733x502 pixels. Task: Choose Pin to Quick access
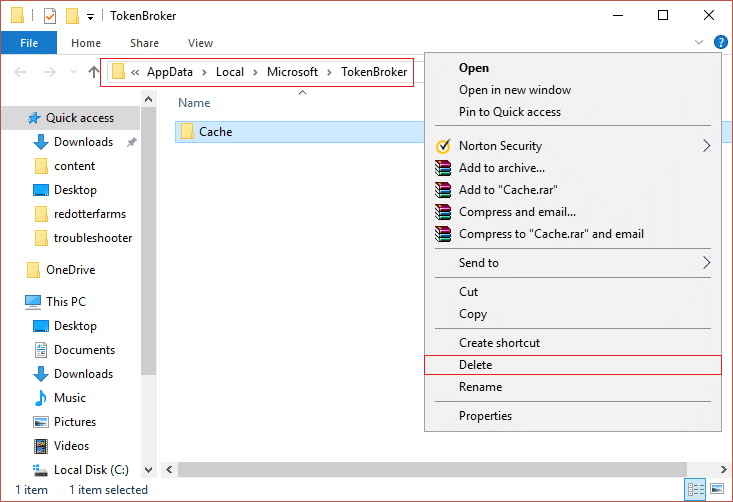pos(573,112)
